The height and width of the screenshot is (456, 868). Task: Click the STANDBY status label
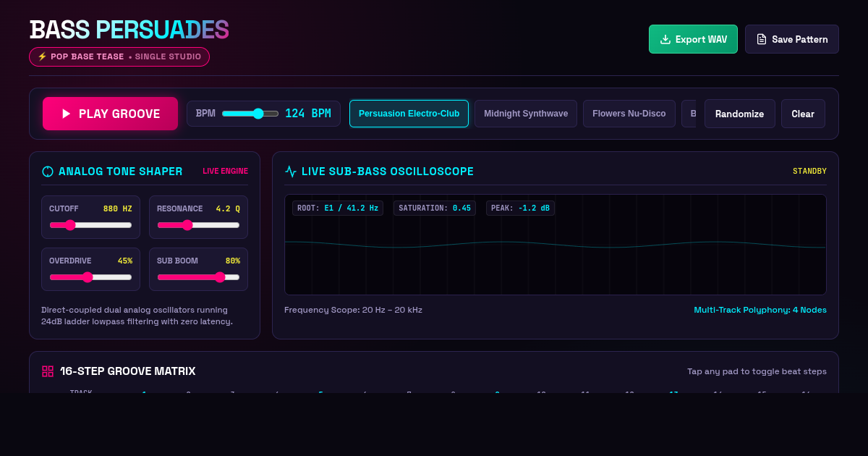[809, 172]
